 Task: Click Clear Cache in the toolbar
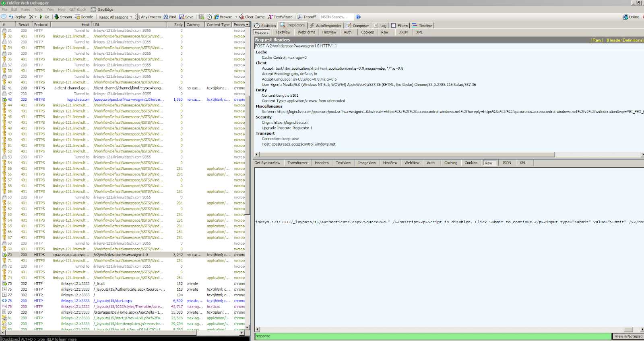(x=252, y=17)
